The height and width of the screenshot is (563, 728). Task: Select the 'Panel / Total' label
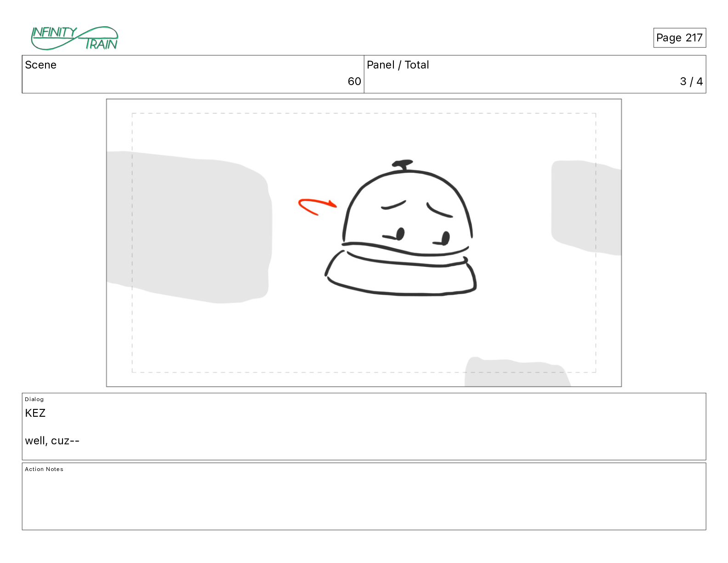398,65
